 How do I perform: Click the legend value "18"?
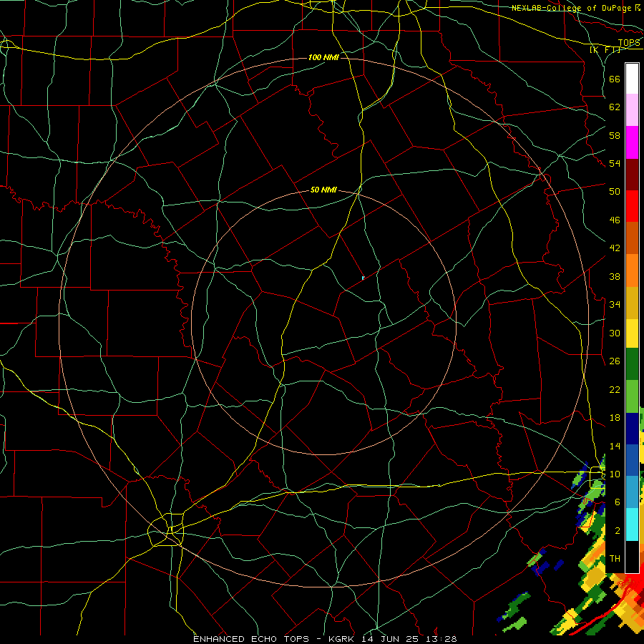coord(615,418)
